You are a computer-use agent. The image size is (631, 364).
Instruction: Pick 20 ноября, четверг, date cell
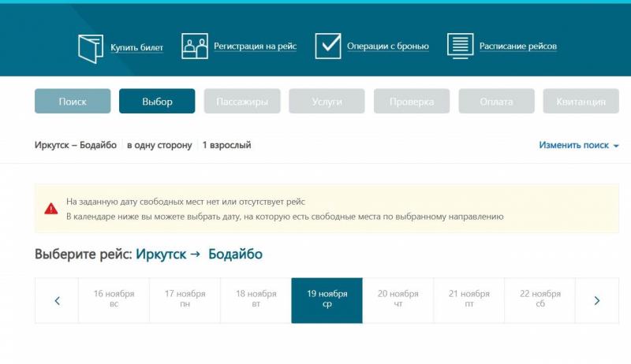click(x=398, y=300)
